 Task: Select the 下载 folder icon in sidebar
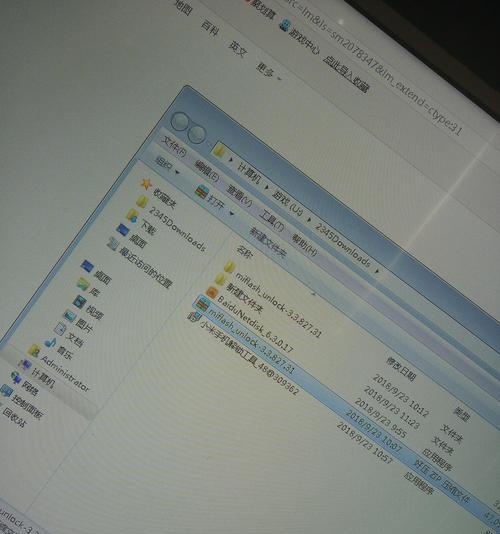(x=132, y=215)
